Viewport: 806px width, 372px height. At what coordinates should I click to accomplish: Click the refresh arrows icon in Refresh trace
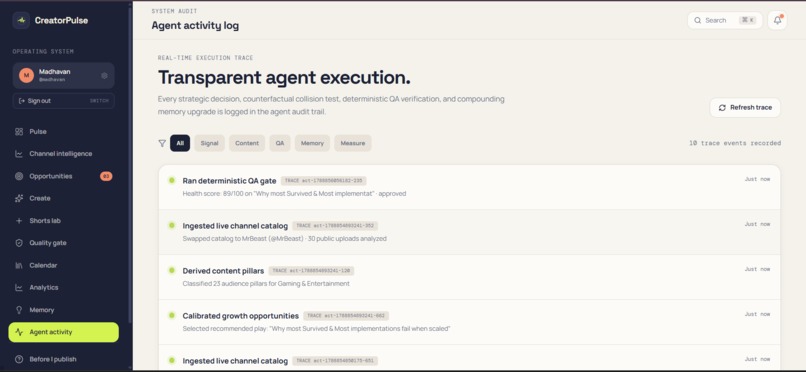click(x=722, y=107)
